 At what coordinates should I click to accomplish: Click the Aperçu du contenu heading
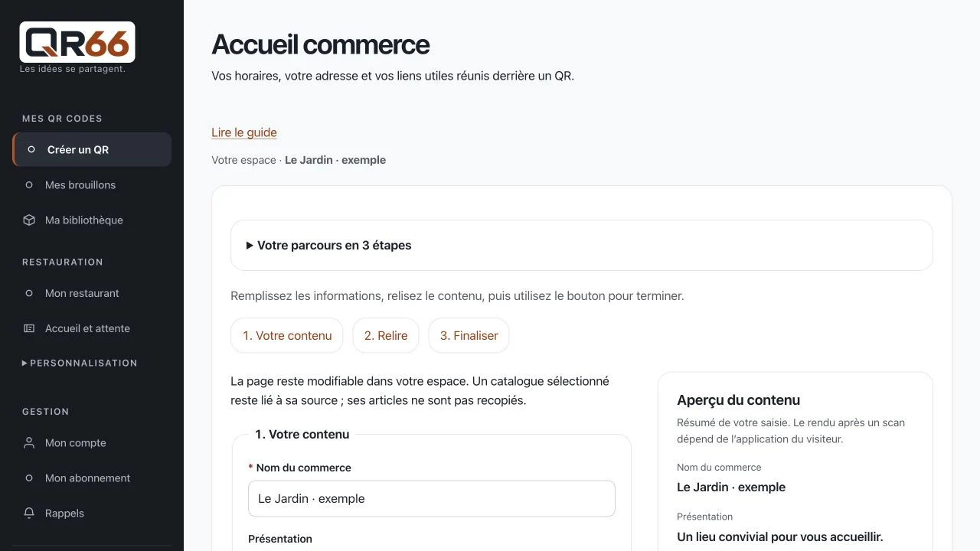point(739,400)
